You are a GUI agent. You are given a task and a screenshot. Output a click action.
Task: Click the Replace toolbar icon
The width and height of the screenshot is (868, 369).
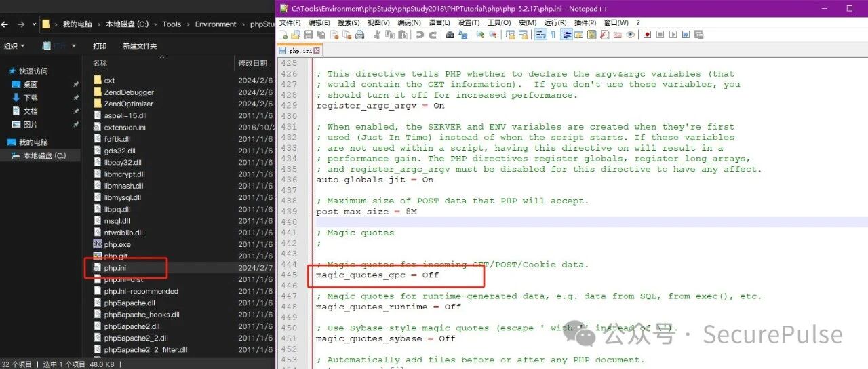click(x=463, y=35)
